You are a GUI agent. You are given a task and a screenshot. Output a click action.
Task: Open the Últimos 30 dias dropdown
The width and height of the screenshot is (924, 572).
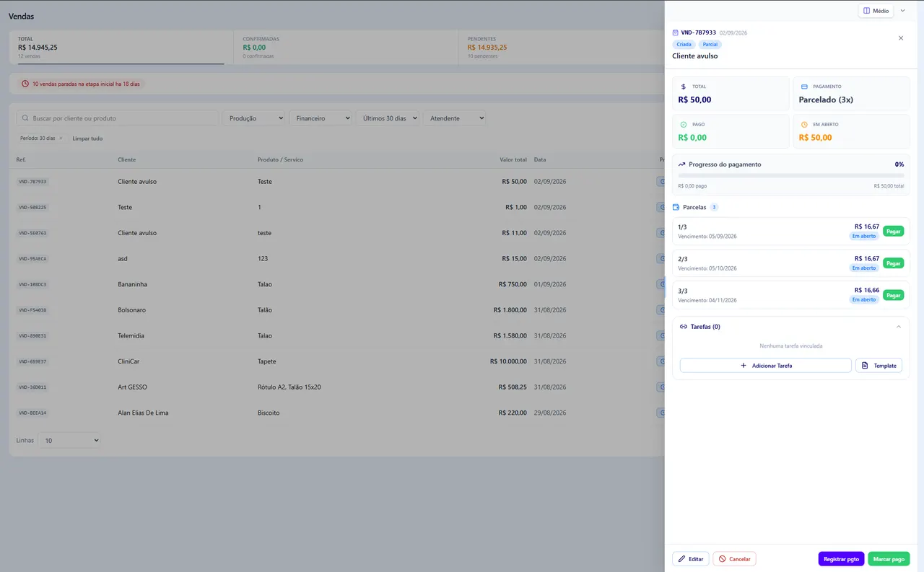point(388,118)
